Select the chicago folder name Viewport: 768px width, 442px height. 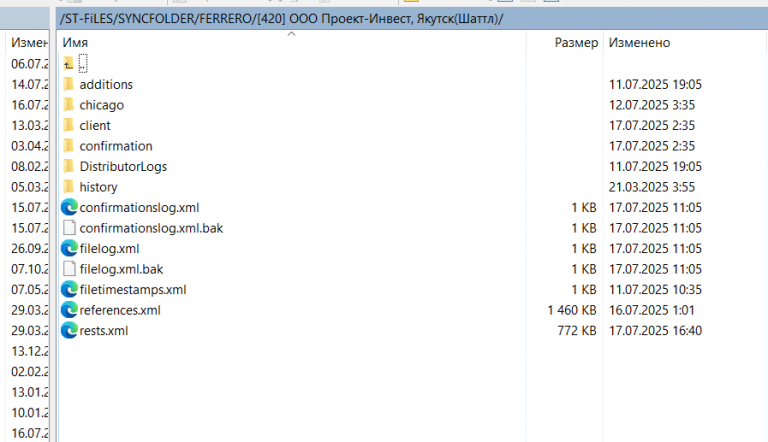click(101, 105)
